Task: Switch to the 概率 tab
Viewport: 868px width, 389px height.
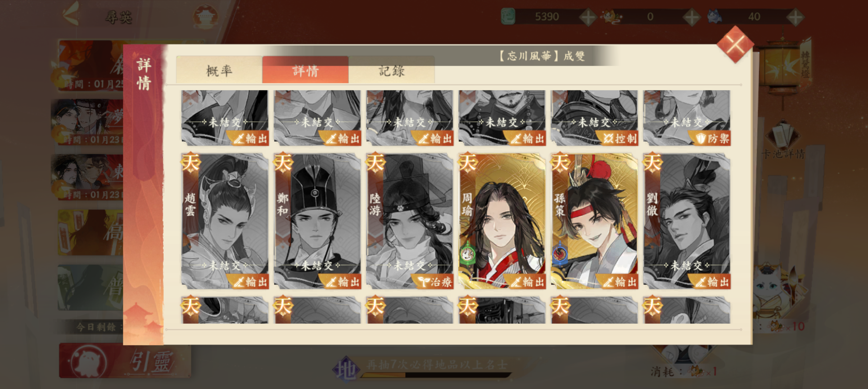Action: point(219,70)
